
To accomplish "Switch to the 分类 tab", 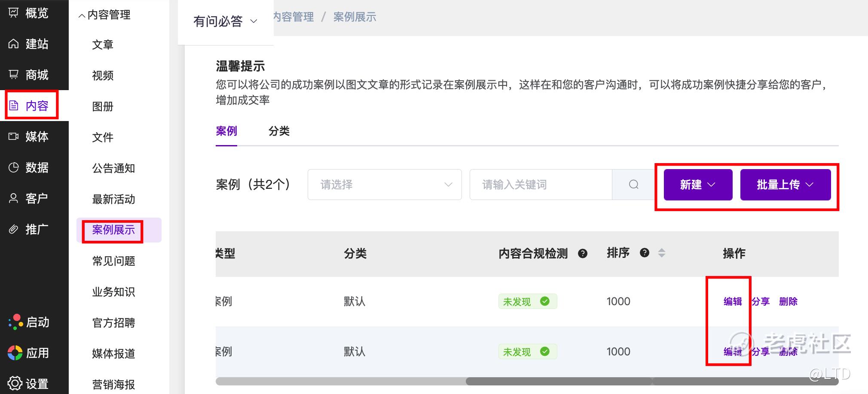I will [279, 131].
